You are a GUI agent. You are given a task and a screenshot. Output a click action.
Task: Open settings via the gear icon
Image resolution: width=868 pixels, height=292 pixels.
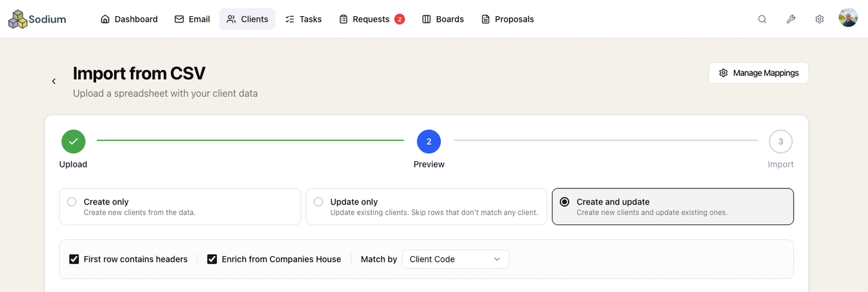tap(819, 19)
